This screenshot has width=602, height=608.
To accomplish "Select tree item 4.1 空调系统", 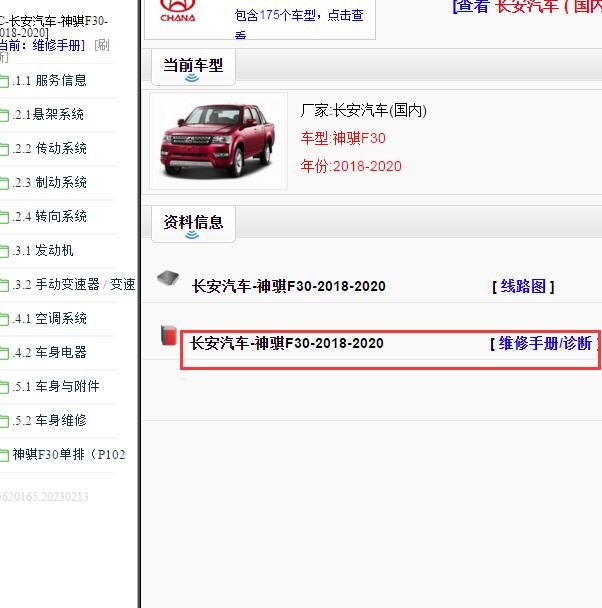I will (50, 319).
